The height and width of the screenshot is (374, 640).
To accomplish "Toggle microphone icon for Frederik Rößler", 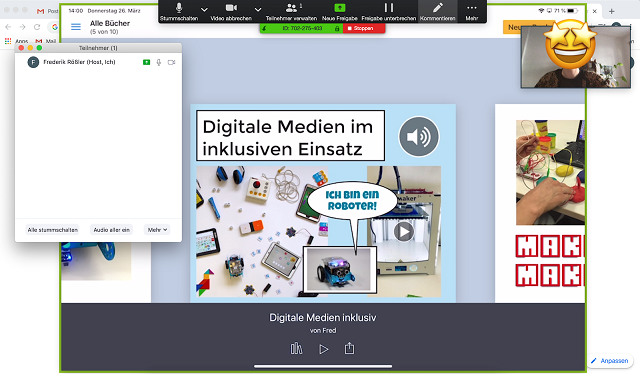I will tap(159, 62).
